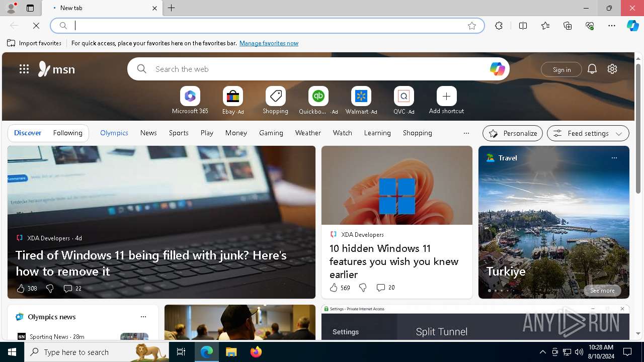644x362 pixels.
Task: Open Money feed category
Action: click(x=236, y=133)
